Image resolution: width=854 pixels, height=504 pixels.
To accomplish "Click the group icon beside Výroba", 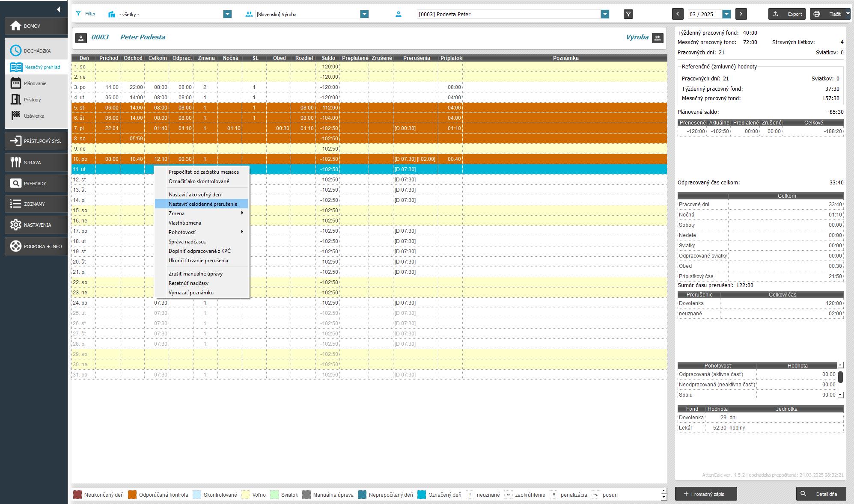I will (x=657, y=38).
